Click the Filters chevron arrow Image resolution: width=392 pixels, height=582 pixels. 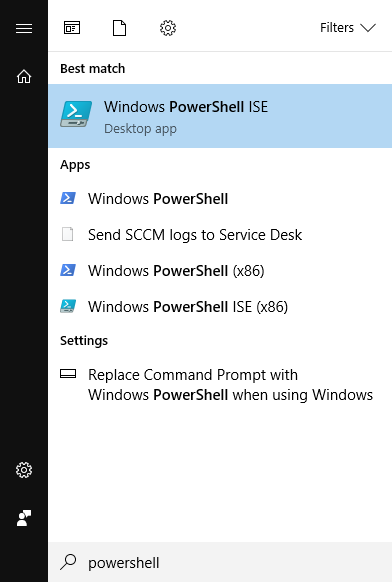(x=368, y=28)
